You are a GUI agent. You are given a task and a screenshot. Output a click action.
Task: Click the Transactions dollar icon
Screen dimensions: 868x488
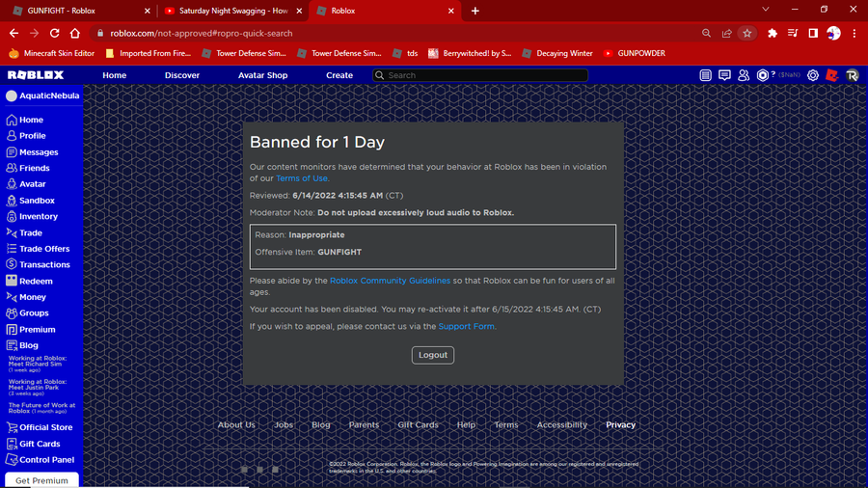pos(12,264)
